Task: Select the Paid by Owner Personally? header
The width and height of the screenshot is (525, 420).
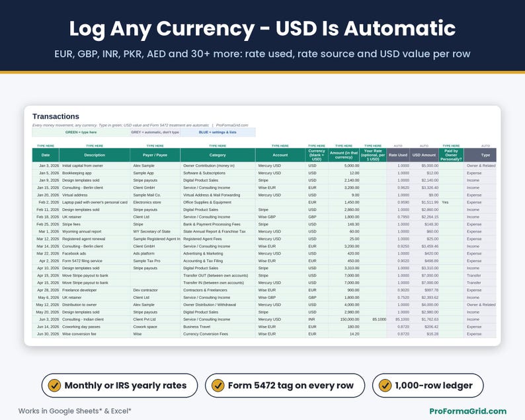Action: click(x=451, y=155)
